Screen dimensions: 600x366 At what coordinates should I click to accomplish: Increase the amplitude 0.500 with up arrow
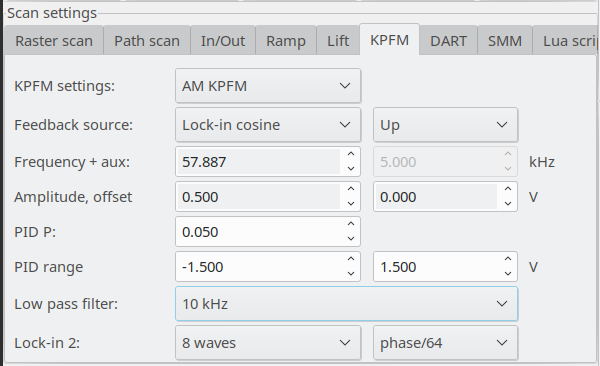351,189
